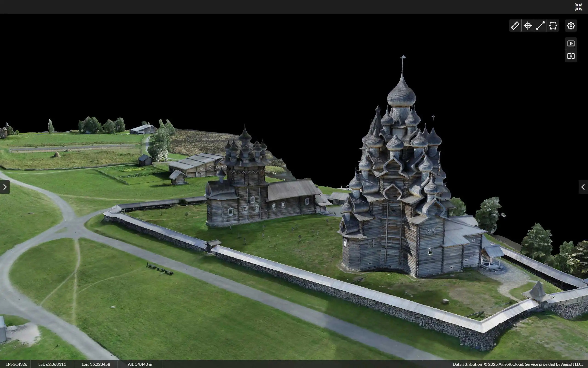Click the Lon: 35.223458 readout

[96, 364]
